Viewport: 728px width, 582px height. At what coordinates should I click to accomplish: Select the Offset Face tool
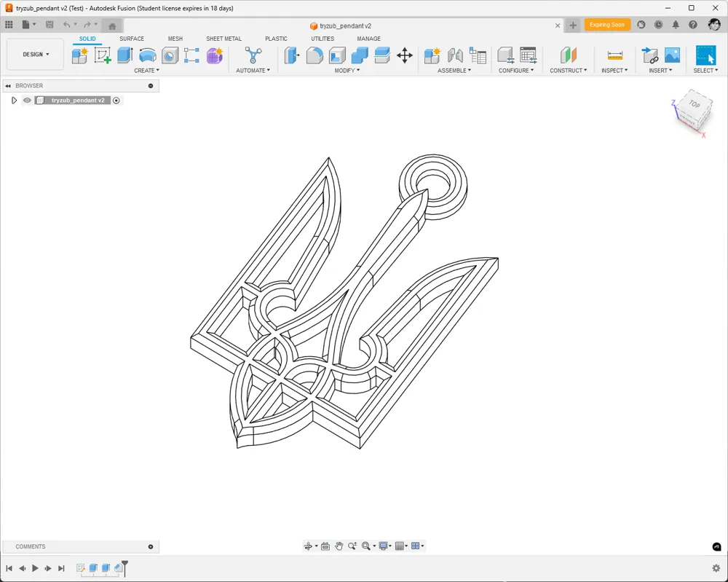tap(381, 55)
